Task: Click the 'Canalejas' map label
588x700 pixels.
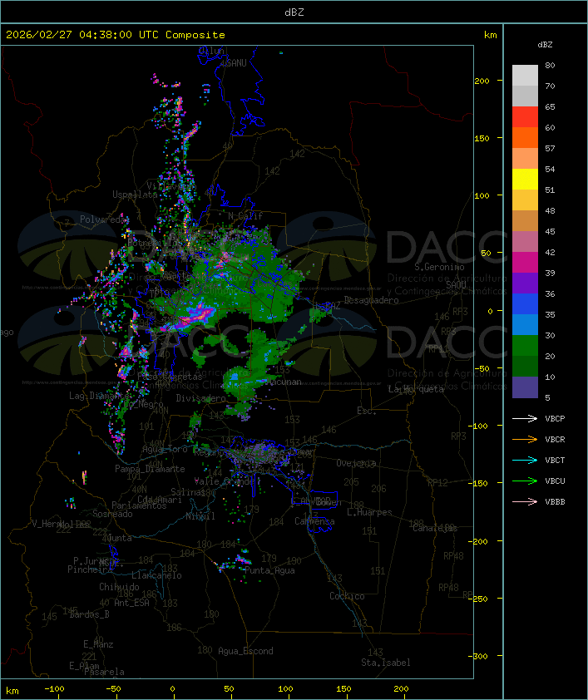Action: (435, 528)
